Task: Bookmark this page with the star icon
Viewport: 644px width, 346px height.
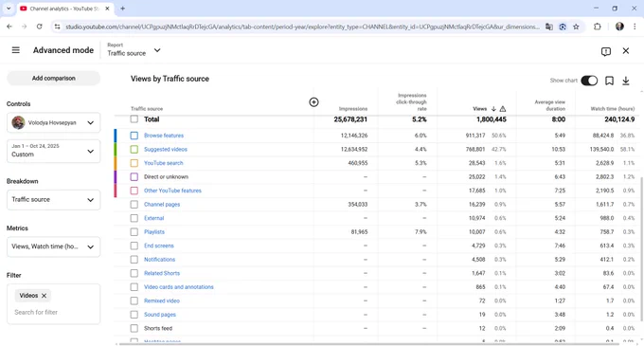Action: 576,27
